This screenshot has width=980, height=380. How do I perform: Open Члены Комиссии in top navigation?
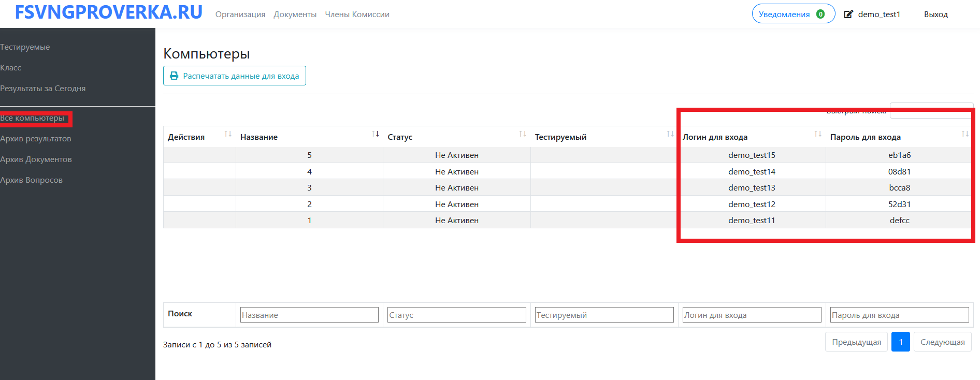coord(357,14)
